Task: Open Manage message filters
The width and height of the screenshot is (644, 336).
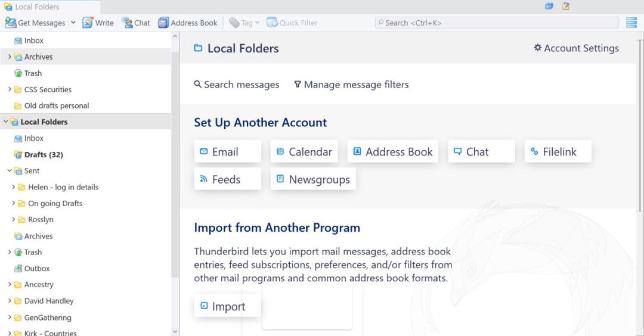Action: click(351, 85)
